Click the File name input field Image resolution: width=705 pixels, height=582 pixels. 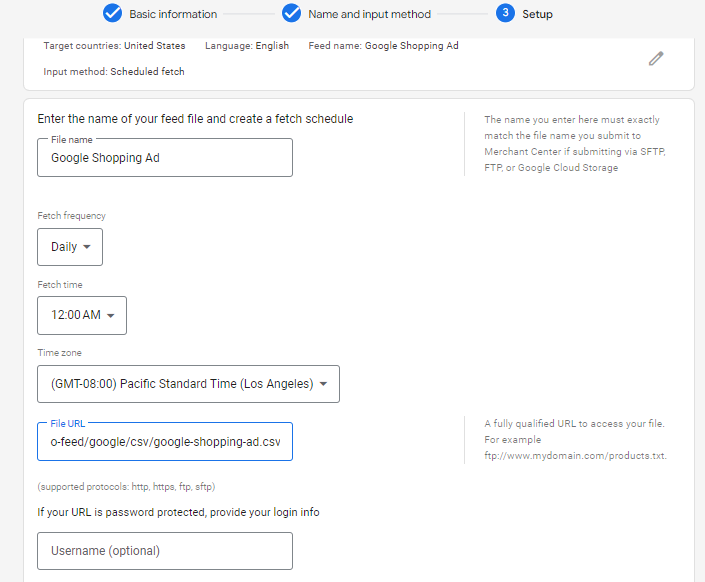pyautogui.click(x=165, y=158)
